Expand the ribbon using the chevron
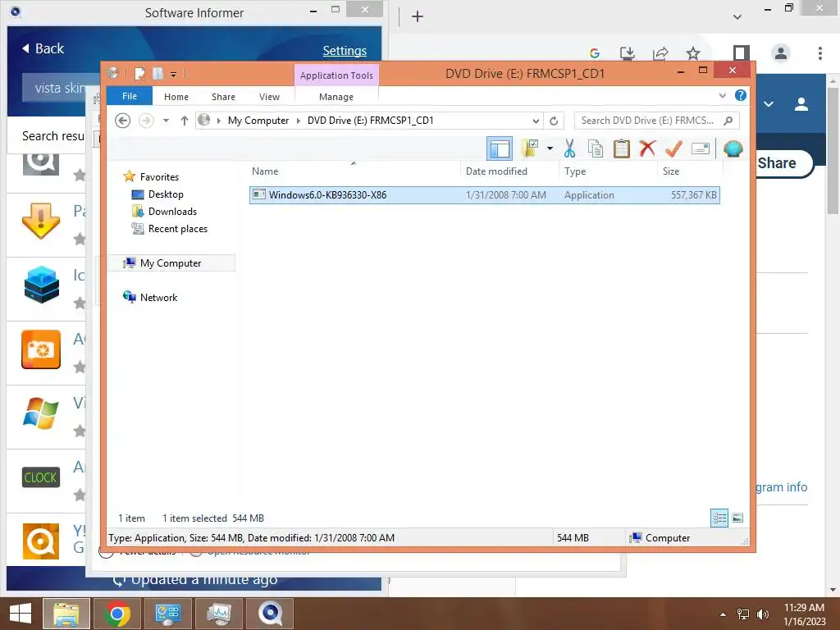840x630 pixels. [723, 95]
